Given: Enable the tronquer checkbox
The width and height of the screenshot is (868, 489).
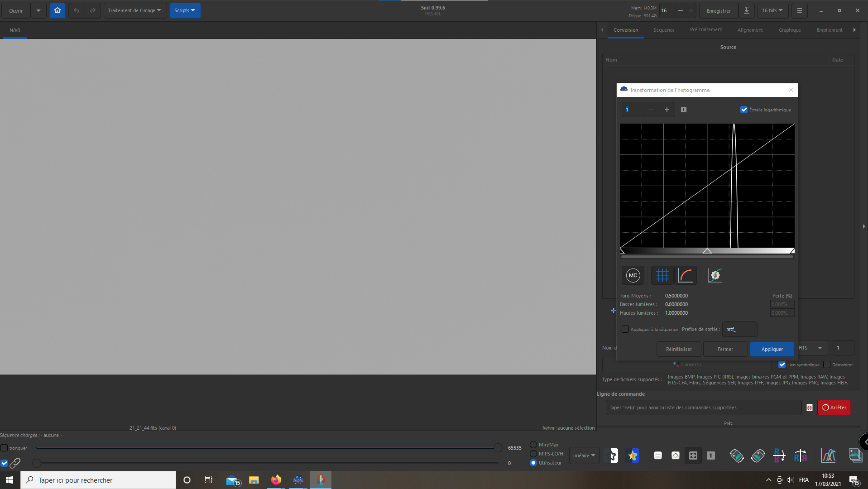Looking at the screenshot, I should click(4, 448).
